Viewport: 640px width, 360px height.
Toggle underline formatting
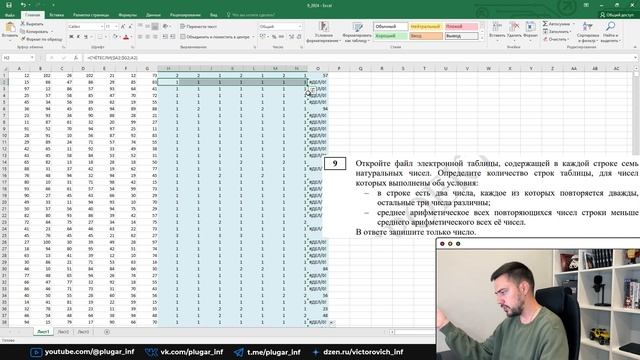(86, 37)
